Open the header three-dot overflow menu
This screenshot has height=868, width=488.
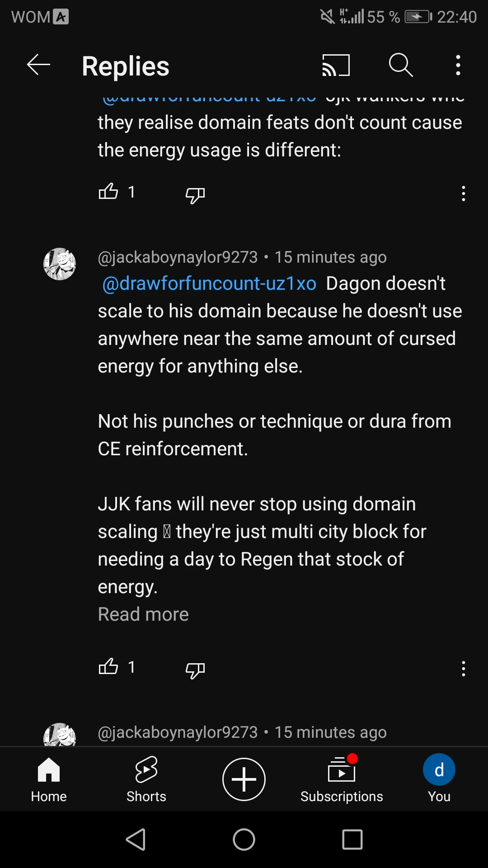click(458, 66)
